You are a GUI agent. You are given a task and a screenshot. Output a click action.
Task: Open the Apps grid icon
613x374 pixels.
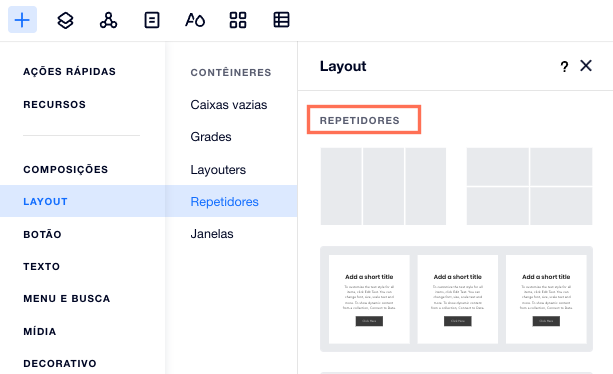(238, 20)
